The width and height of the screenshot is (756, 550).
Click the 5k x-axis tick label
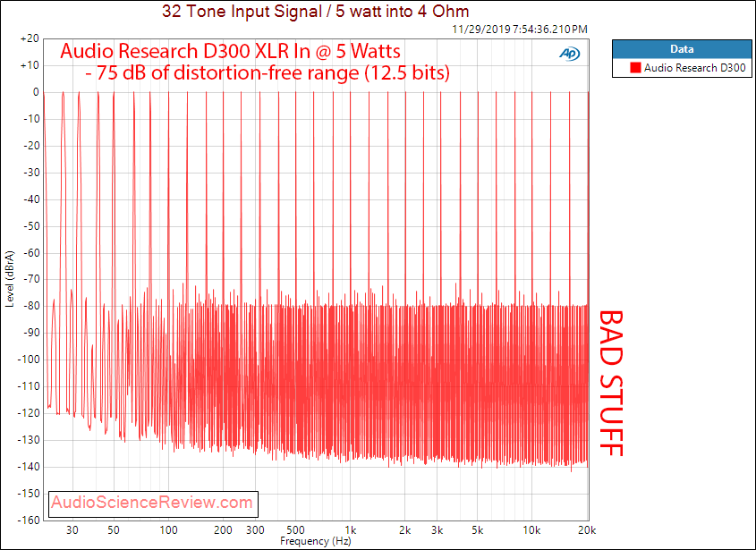[478, 530]
